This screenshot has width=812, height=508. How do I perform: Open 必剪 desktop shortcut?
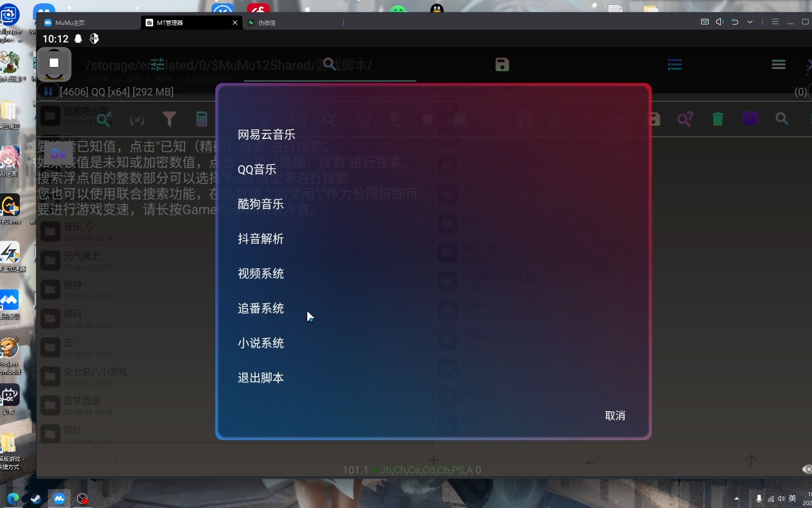pyautogui.click(x=9, y=399)
